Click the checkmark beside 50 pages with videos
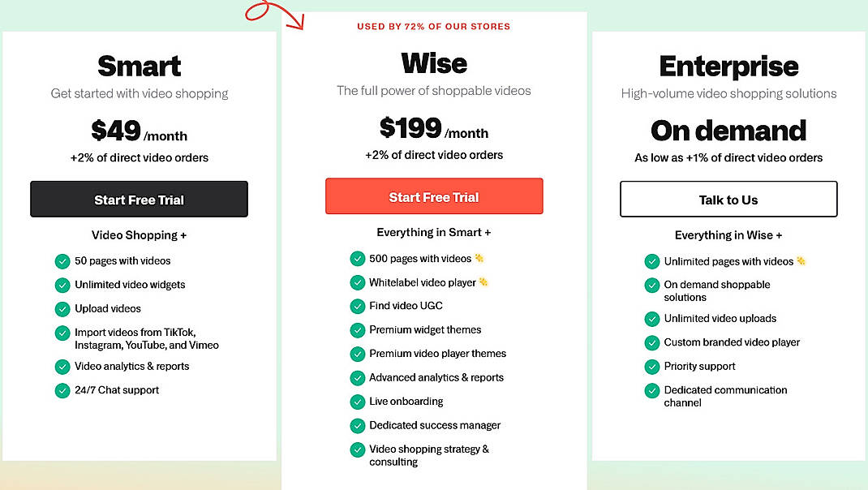Screen dimensions: 868x490 [62, 261]
